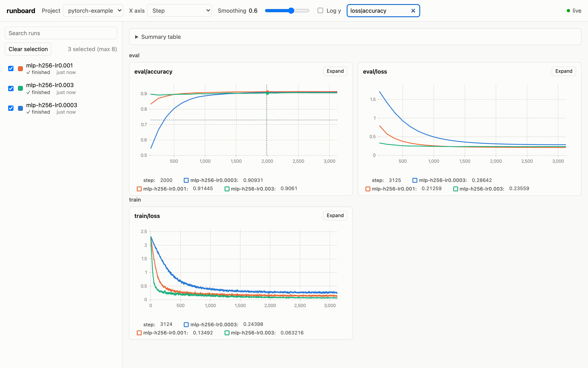Open the X axis Step dropdown
The height and width of the screenshot is (368, 588).
pos(179,11)
